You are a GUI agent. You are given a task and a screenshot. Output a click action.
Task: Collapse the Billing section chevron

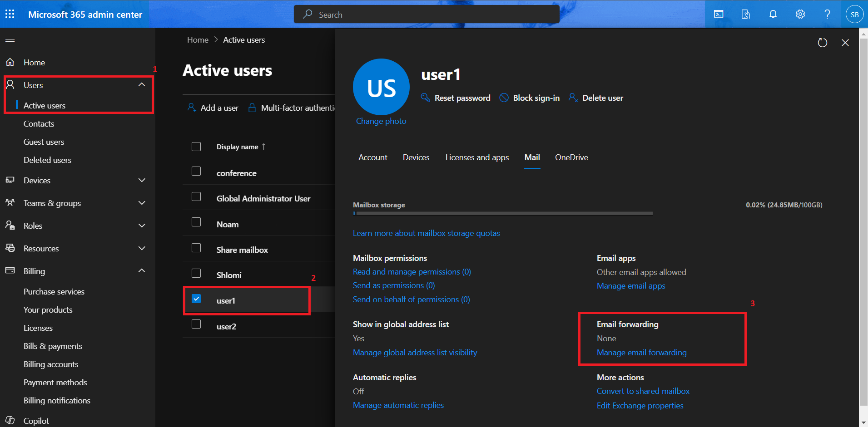(142, 270)
